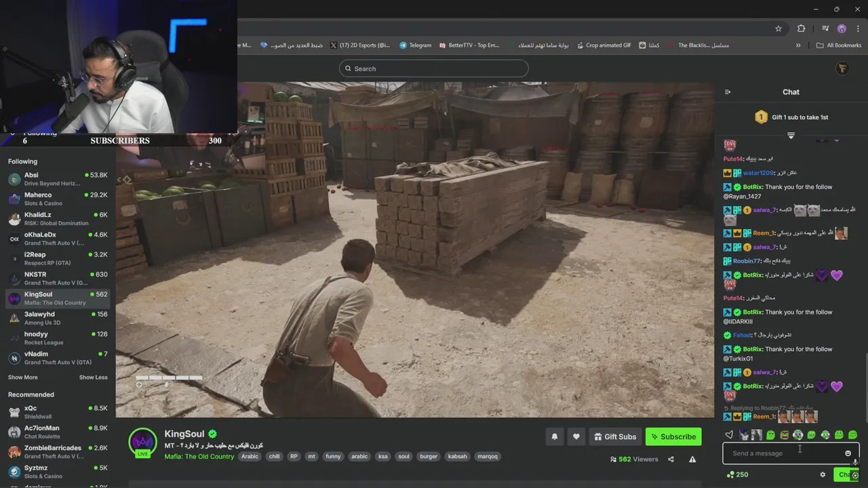The height and width of the screenshot is (488, 868).
Task: Open chat settings gear icon
Action: (x=823, y=474)
